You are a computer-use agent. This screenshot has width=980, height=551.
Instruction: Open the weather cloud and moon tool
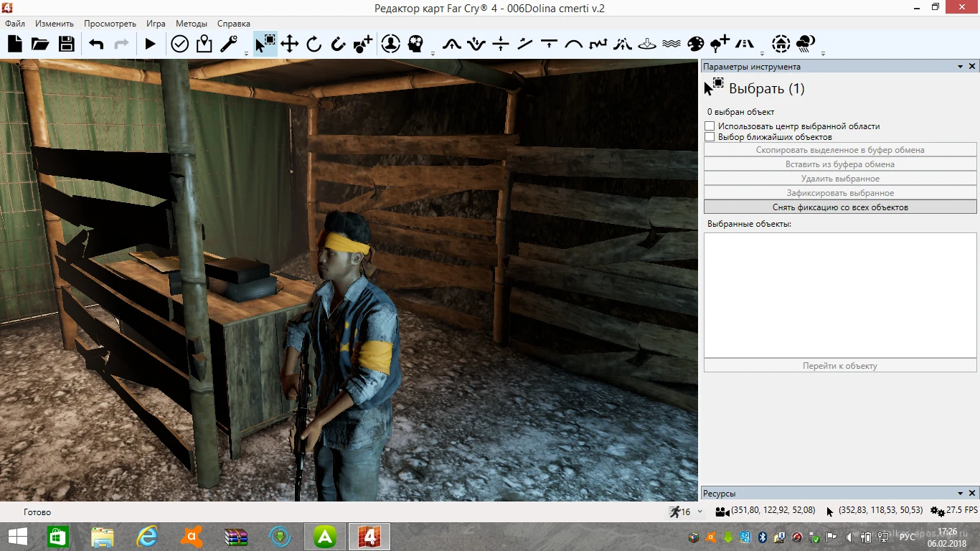point(806,44)
